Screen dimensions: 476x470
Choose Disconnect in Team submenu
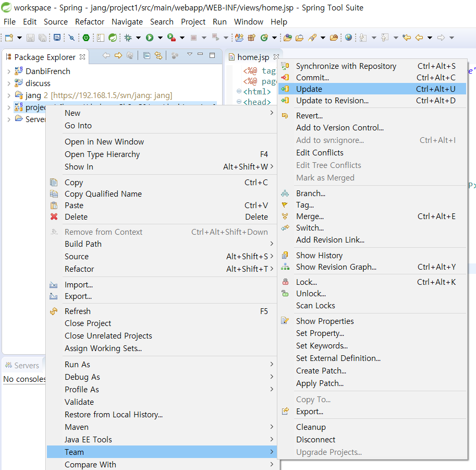[372, 439]
